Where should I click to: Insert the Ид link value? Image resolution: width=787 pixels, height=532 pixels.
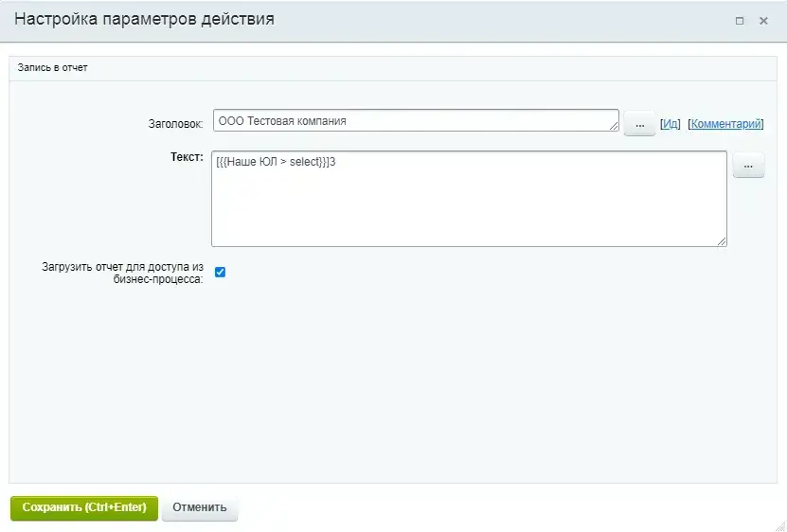pos(671,124)
